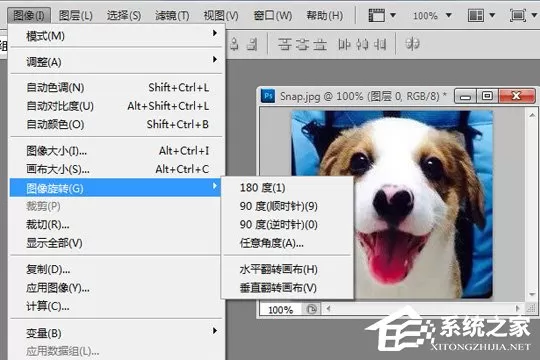This screenshot has width=540, height=360.
Task: Click the auto-align layers icon
Action: [x=412, y=44]
